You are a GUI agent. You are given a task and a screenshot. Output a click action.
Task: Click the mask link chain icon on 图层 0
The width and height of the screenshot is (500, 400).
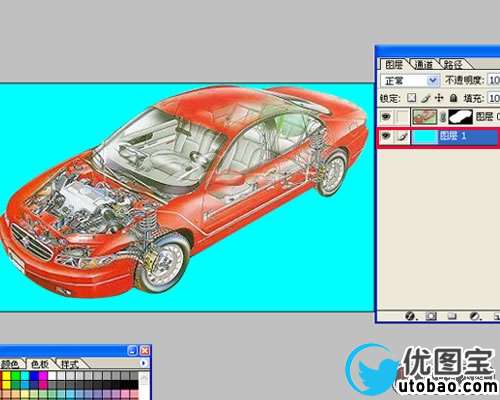[x=443, y=117]
